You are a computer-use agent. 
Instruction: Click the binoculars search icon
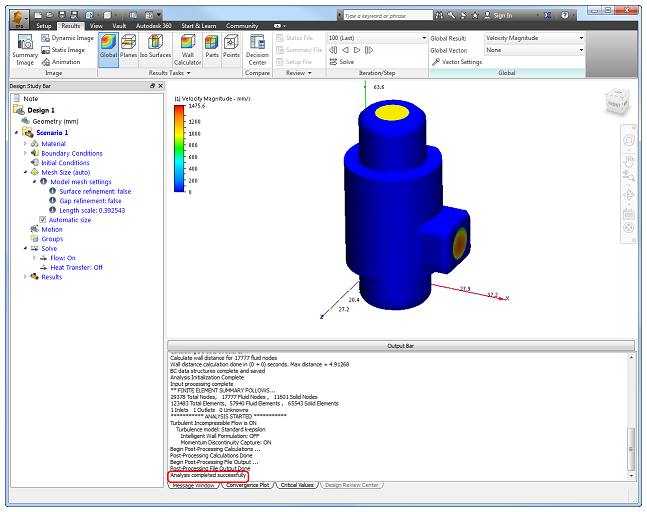(439, 15)
